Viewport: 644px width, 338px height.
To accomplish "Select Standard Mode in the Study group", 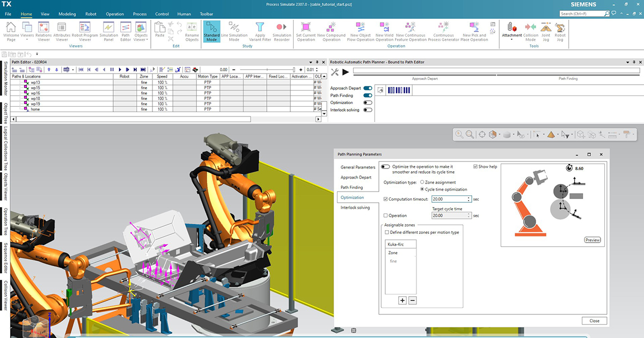I will point(211,31).
